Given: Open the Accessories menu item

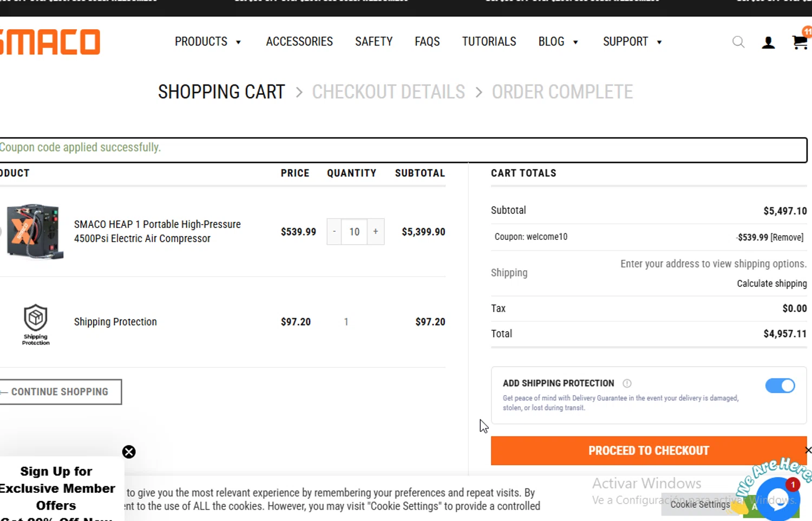Looking at the screenshot, I should 299,42.
